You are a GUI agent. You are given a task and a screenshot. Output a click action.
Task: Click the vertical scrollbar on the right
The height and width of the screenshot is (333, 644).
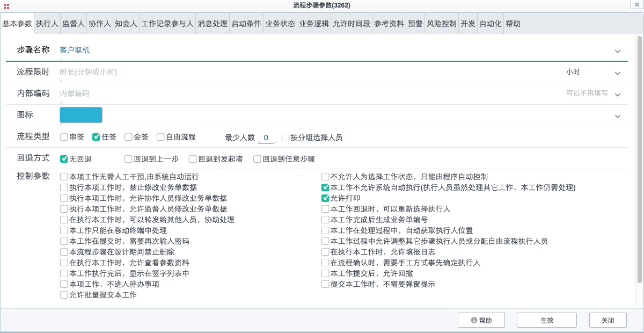(x=639, y=161)
